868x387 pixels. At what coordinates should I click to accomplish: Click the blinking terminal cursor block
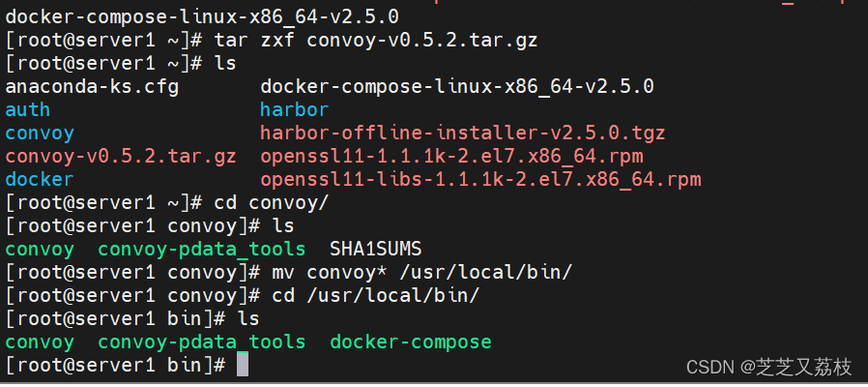[243, 365]
